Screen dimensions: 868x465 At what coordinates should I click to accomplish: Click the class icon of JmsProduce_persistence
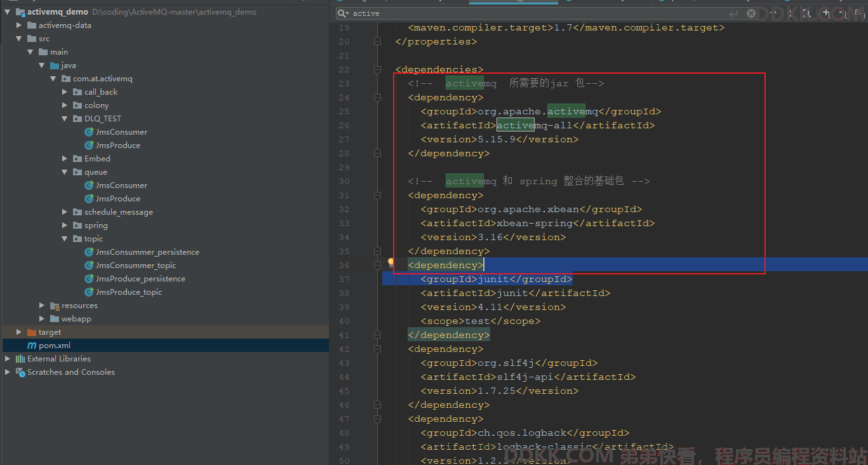click(90, 279)
